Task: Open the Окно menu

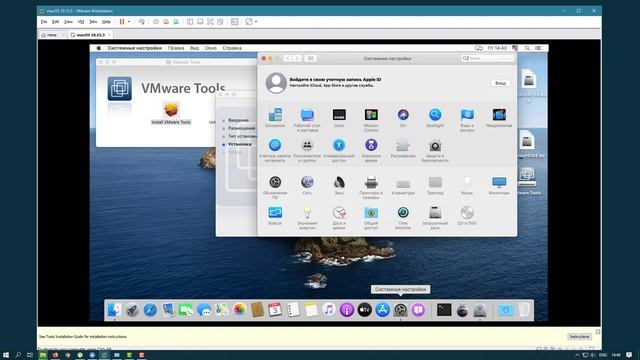Action: tap(211, 48)
